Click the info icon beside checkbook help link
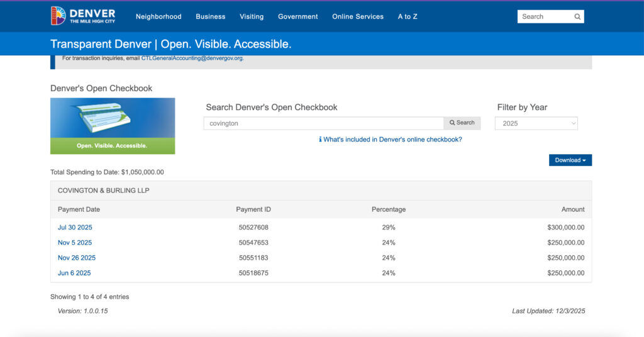Image resolution: width=644 pixels, height=337 pixels. [320, 140]
